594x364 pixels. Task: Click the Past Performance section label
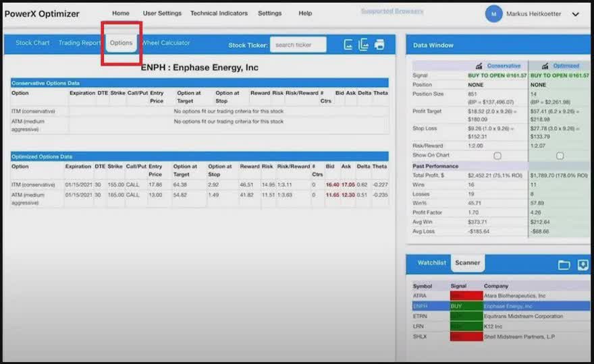[x=435, y=166]
